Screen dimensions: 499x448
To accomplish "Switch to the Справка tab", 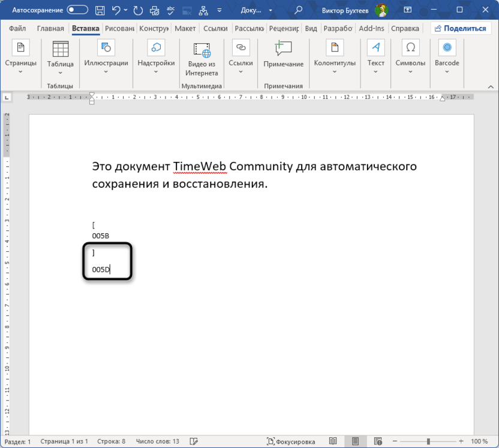I will (x=405, y=28).
